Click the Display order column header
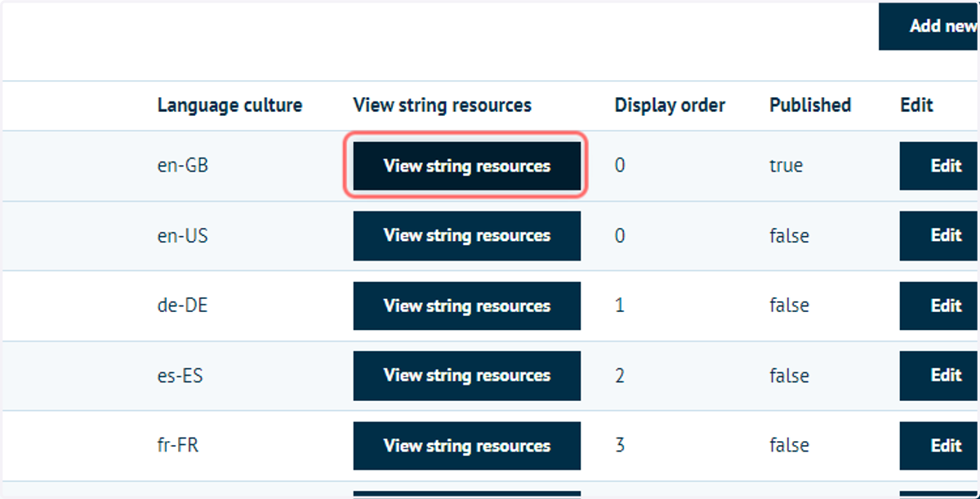 pyautogui.click(x=670, y=105)
